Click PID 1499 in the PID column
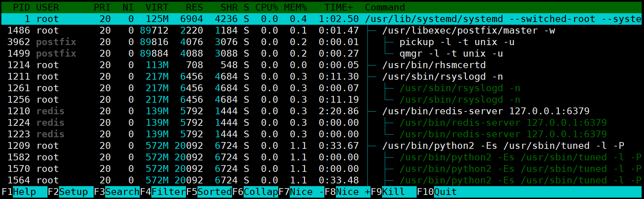The height and width of the screenshot is (199, 644). pos(19,54)
